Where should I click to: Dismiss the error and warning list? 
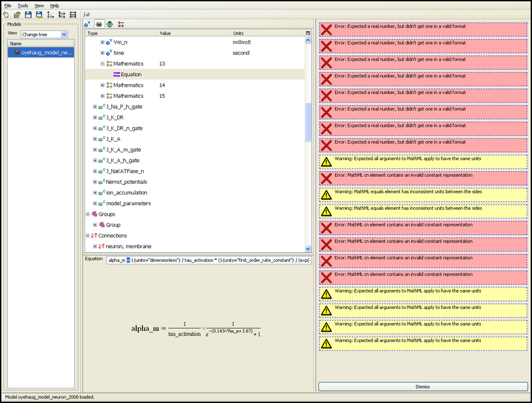pyautogui.click(x=423, y=386)
